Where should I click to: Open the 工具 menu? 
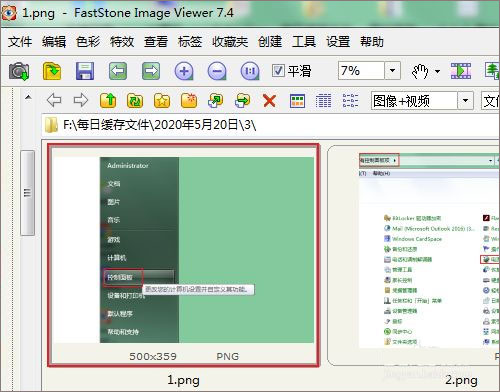click(304, 42)
